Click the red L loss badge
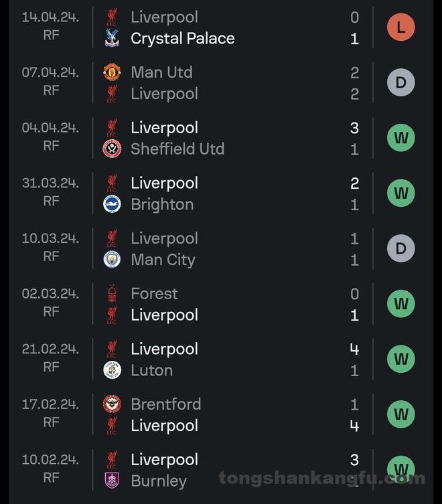 (x=400, y=27)
